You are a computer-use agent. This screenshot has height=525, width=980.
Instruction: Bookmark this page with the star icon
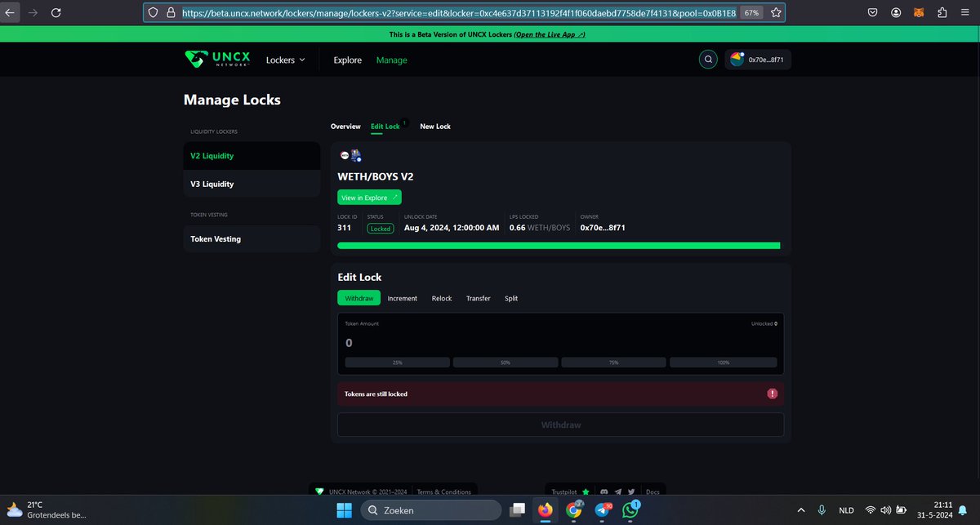pos(775,13)
